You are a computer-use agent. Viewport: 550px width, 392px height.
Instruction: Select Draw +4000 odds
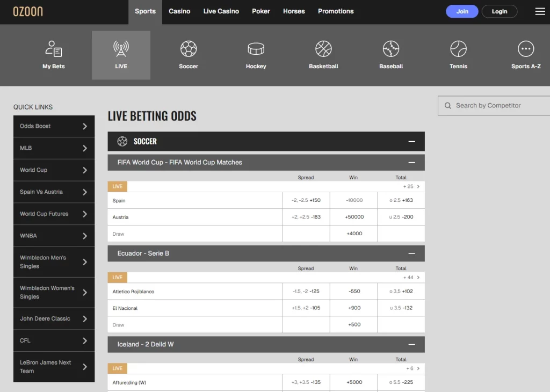354,234
